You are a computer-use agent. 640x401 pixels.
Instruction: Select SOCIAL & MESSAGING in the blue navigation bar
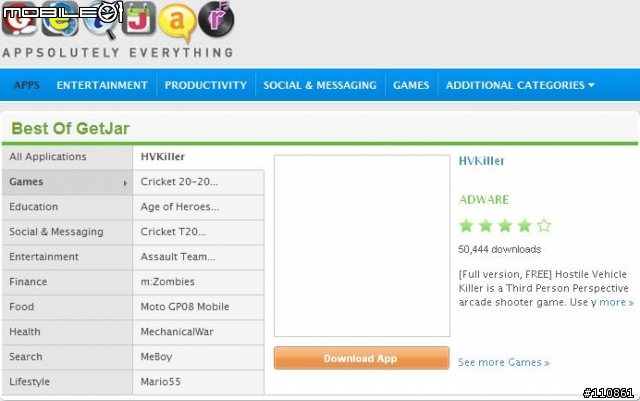click(x=320, y=85)
